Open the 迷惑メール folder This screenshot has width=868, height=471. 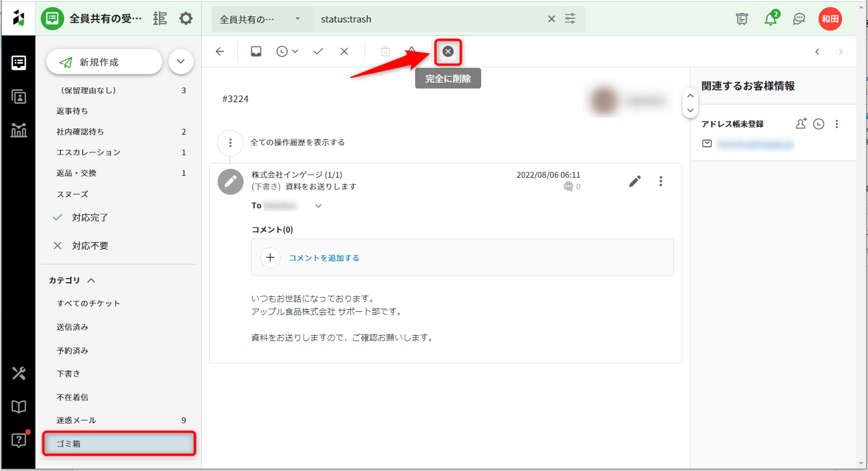77,420
